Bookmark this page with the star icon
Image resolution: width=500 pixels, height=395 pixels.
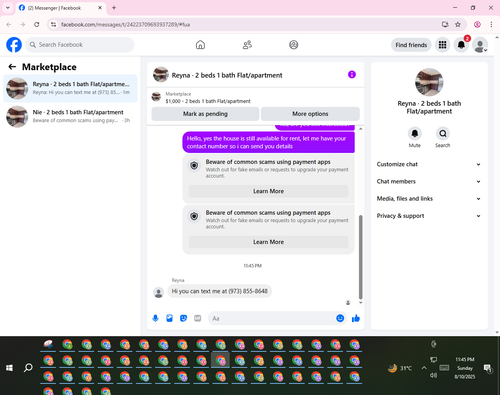click(458, 24)
